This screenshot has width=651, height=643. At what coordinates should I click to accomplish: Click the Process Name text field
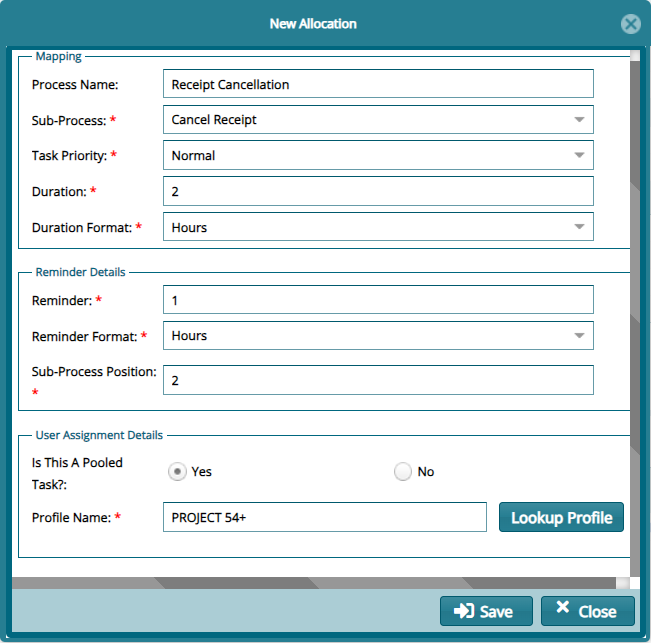point(378,84)
